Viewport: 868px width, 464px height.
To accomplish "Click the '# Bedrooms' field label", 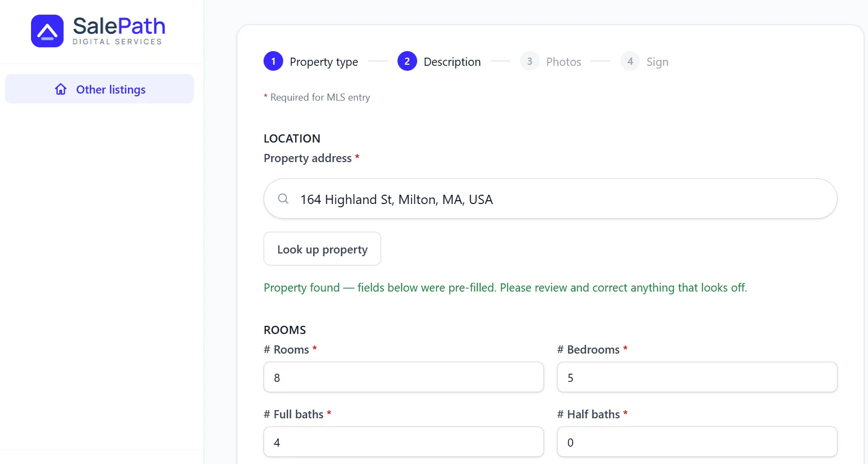I will [592, 350].
